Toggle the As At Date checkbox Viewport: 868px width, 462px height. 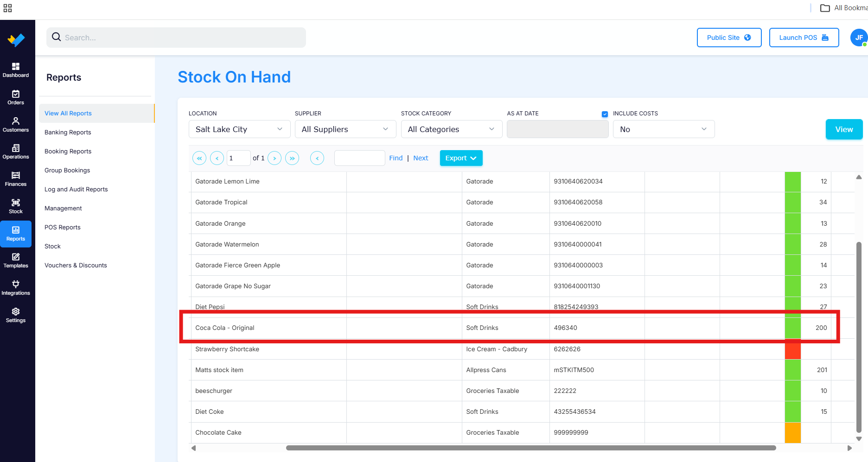click(x=605, y=114)
